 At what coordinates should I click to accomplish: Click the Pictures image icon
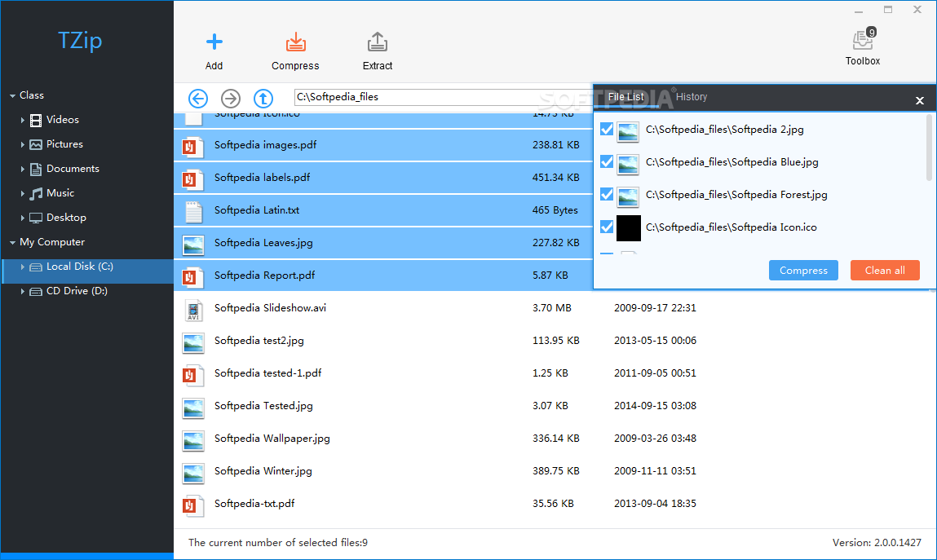pyautogui.click(x=36, y=144)
